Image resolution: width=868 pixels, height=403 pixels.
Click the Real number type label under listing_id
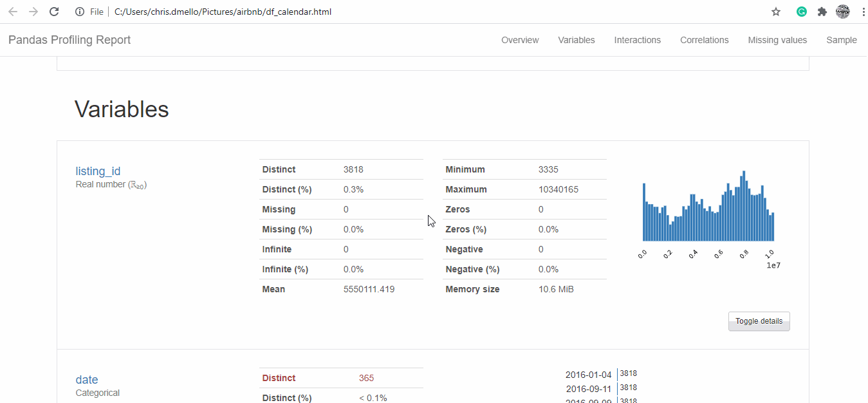pos(111,184)
